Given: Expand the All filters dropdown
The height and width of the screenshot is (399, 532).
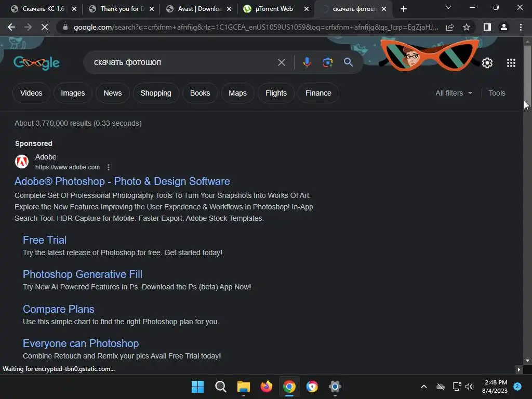Looking at the screenshot, I should 454,93.
